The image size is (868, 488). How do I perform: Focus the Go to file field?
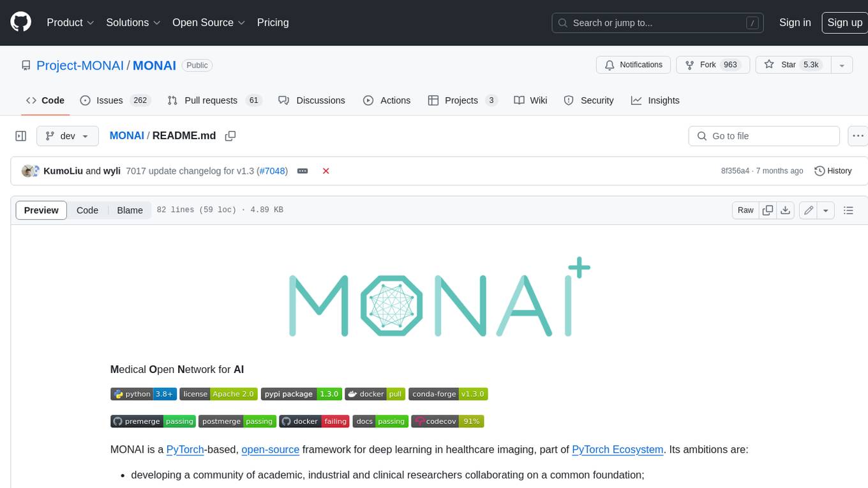point(764,136)
